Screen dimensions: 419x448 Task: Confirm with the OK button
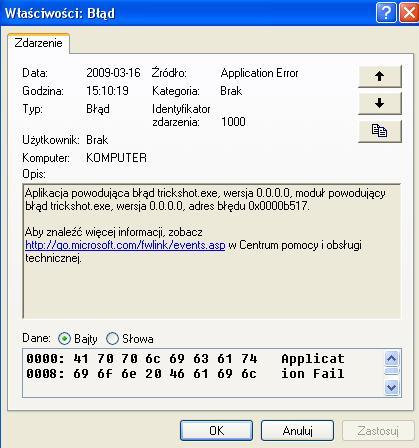[x=216, y=431]
